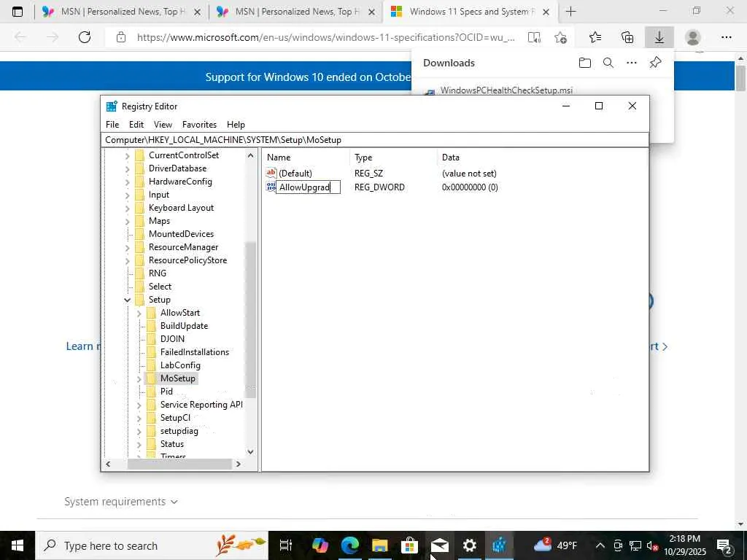Image resolution: width=747 pixels, height=560 pixels.
Task: View site information lock icon
Action: click(x=121, y=37)
